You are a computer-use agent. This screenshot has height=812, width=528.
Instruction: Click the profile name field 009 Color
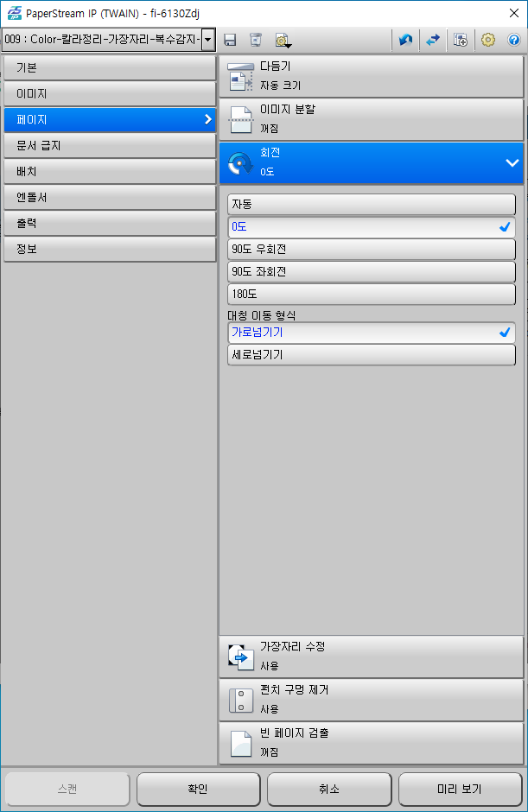(102, 40)
